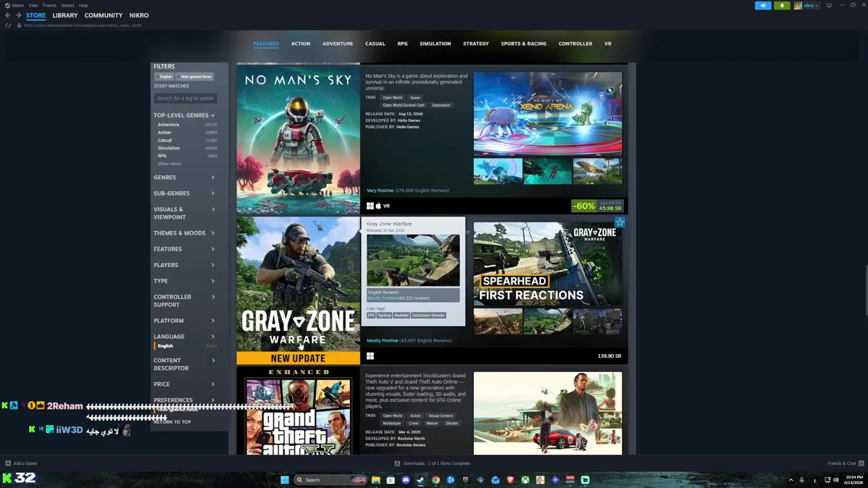Screen dimensions: 868x488
Task: Add Gray Zone Warfare to wishlist star
Action: 619,222
